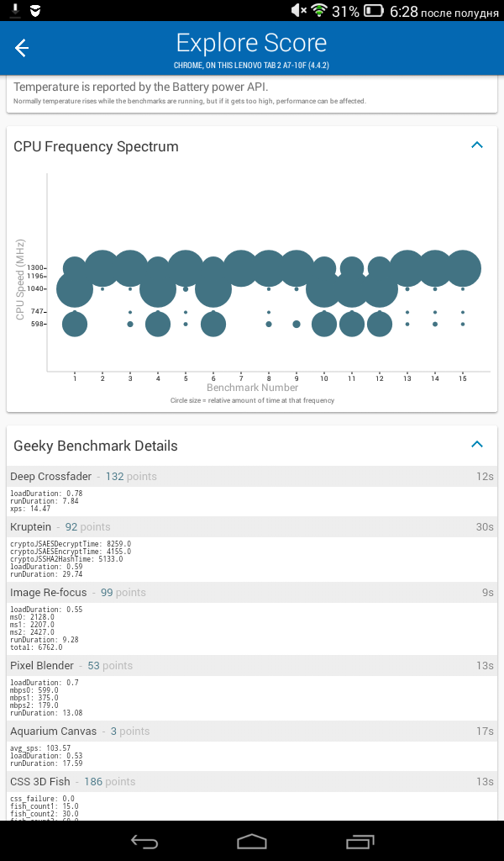504x861 pixels.
Task: Tap the Android home navigation button
Action: (252, 841)
